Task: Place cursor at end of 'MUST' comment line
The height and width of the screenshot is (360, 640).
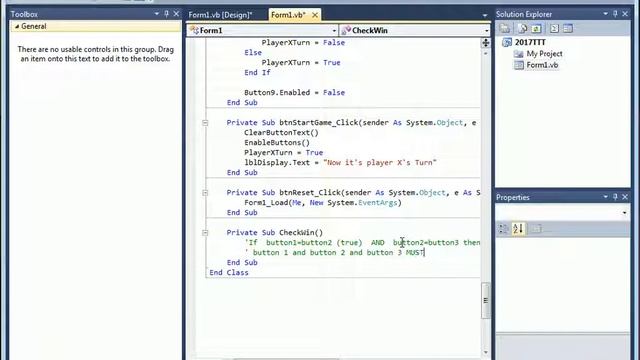Action: (x=424, y=253)
